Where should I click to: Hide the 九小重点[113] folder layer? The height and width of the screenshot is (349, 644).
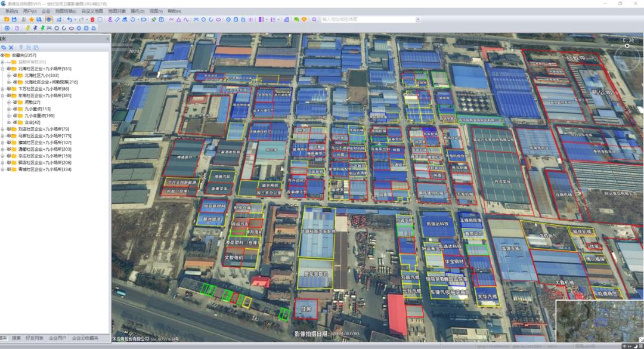coord(15,109)
